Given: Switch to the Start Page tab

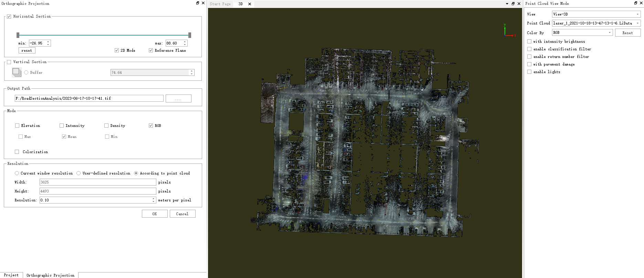Looking at the screenshot, I should 220,4.
